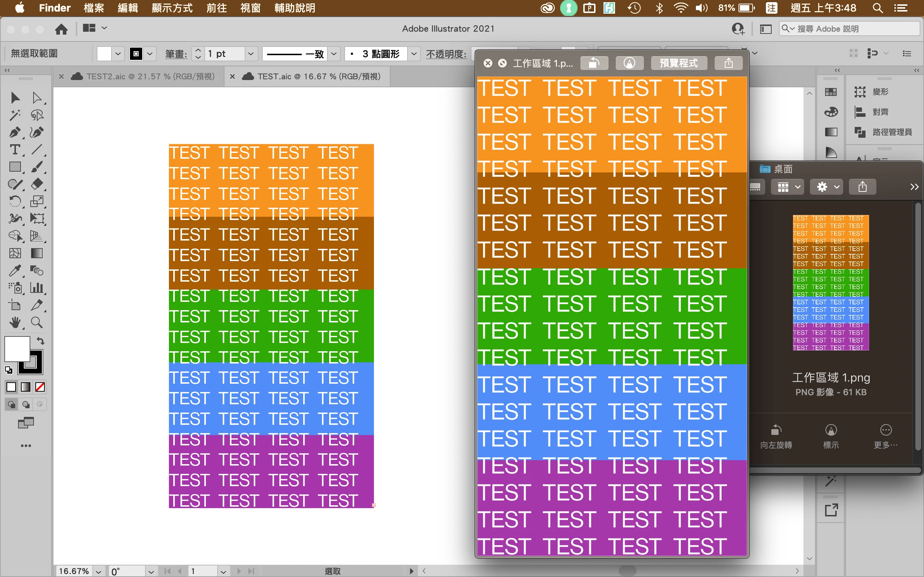Click the 工作區域 1.png thumbnail in Finder
Screen dimensions: 924x577
point(831,282)
